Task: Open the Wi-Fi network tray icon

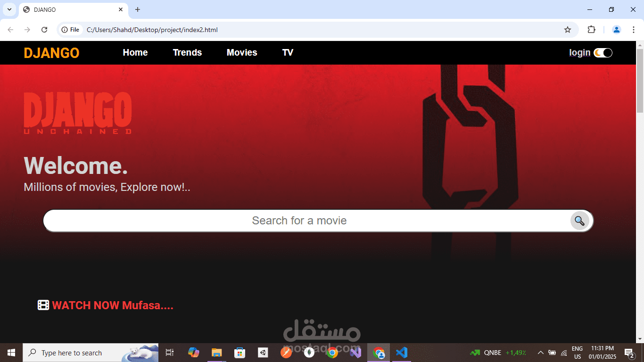Action: pos(564,353)
